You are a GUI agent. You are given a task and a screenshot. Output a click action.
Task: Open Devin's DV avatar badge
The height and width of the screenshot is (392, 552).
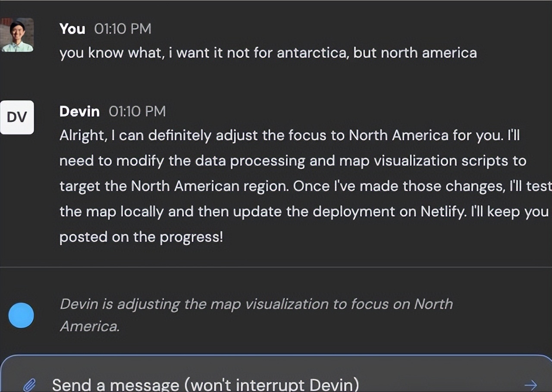click(17, 117)
